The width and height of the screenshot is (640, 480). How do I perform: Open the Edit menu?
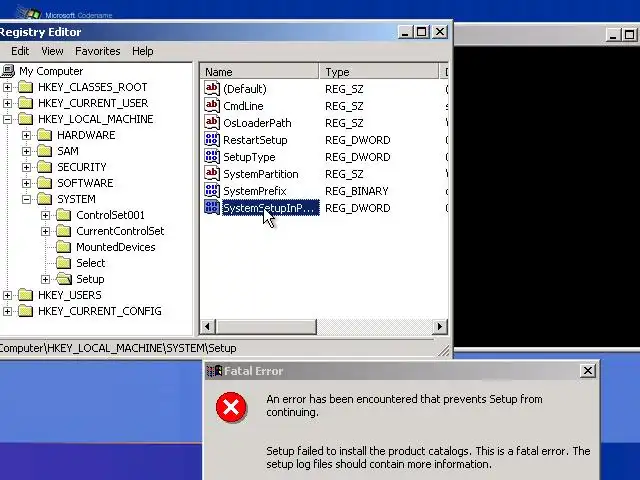coord(20,51)
